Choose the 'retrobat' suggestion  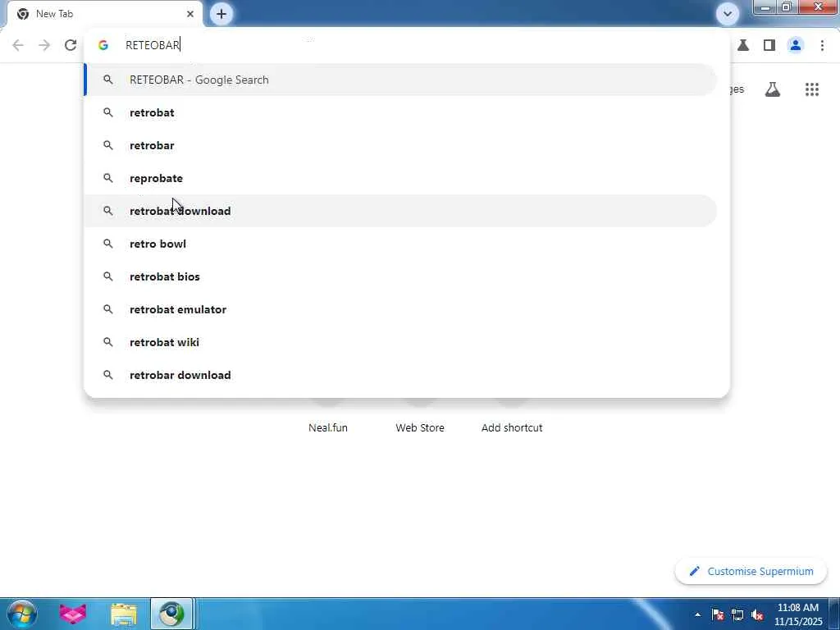click(x=400, y=112)
